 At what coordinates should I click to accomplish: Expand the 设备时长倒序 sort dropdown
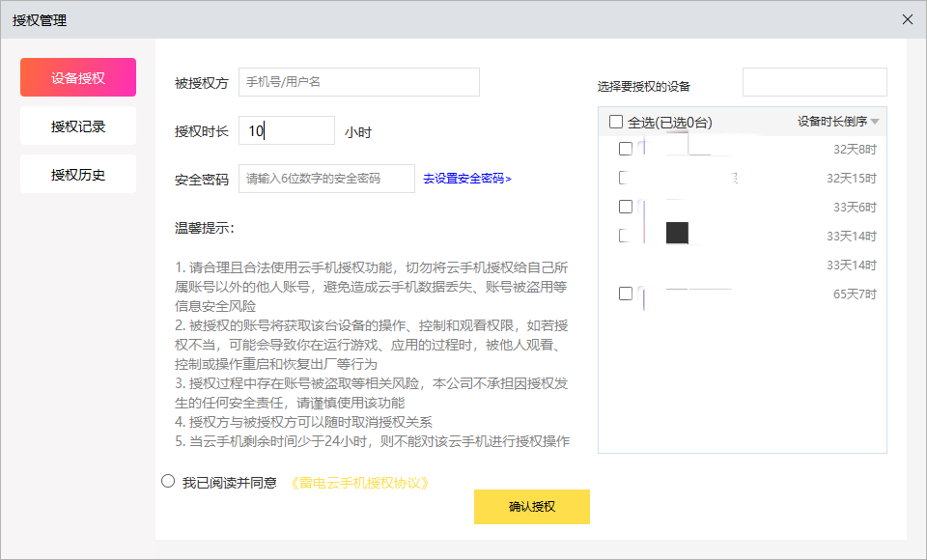[831, 122]
